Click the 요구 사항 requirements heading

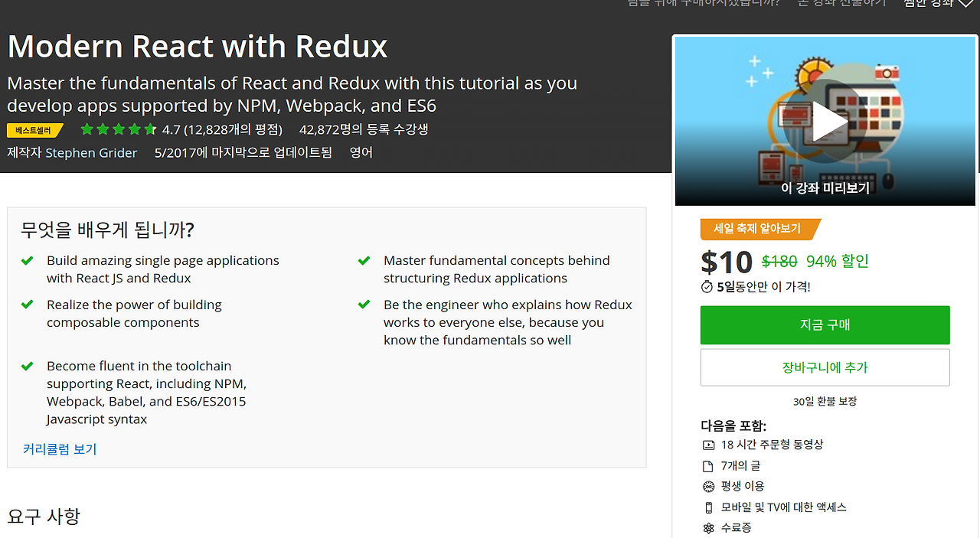point(44,516)
